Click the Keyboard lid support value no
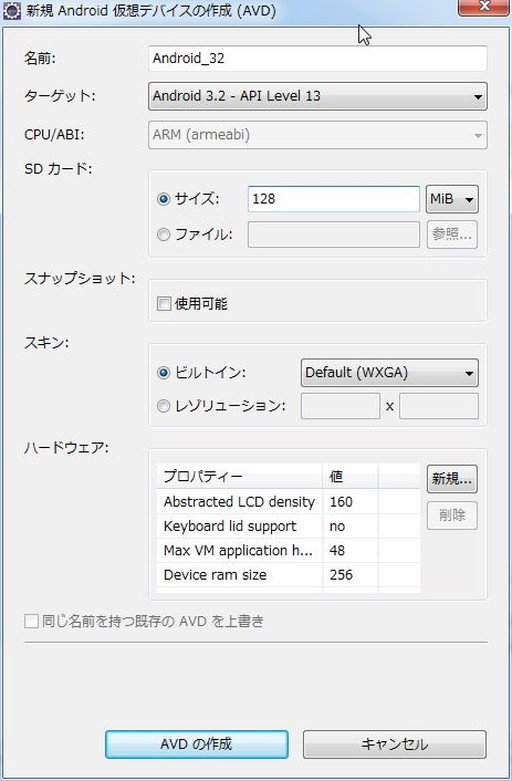The height and width of the screenshot is (781, 512). tap(337, 526)
